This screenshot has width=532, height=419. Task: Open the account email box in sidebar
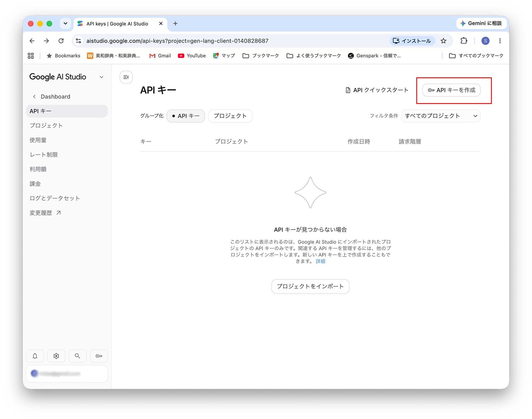pyautogui.click(x=67, y=374)
